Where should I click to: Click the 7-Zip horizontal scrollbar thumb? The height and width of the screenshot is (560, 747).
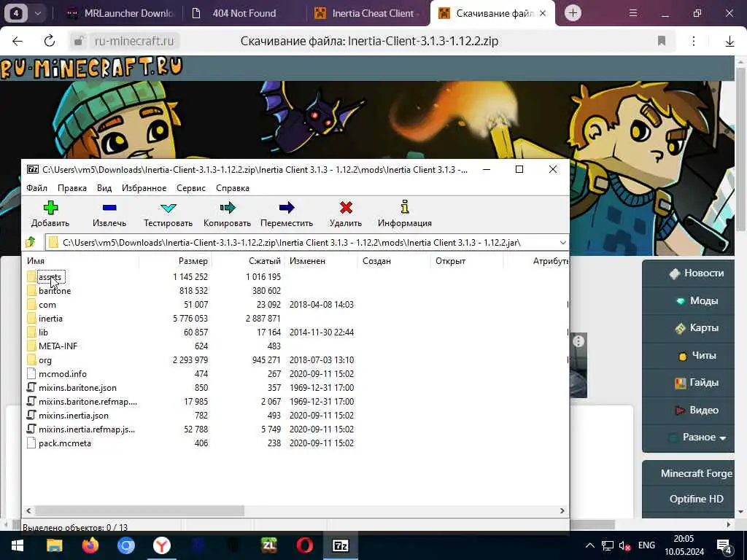[x=139, y=510]
